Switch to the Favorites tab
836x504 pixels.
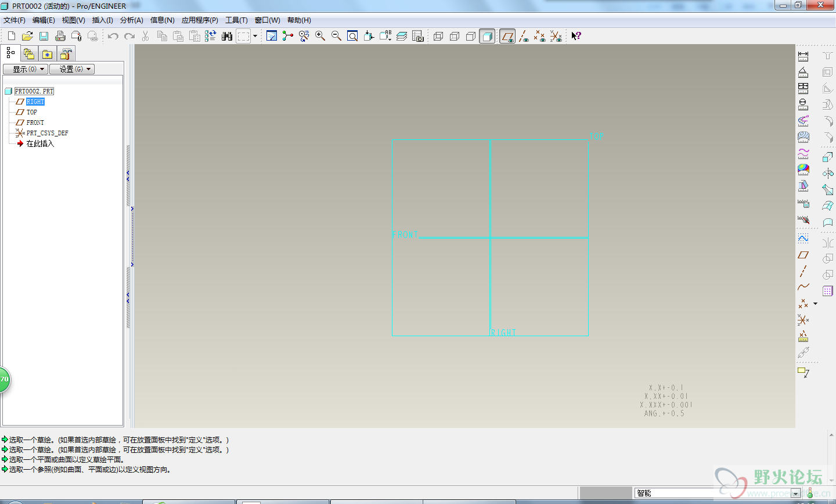click(48, 54)
